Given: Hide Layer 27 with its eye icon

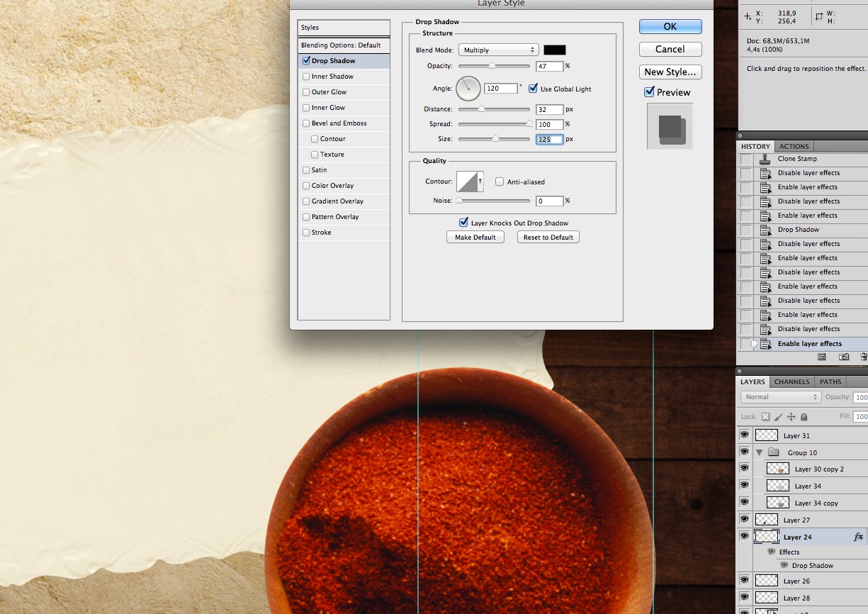Looking at the screenshot, I should [x=744, y=520].
